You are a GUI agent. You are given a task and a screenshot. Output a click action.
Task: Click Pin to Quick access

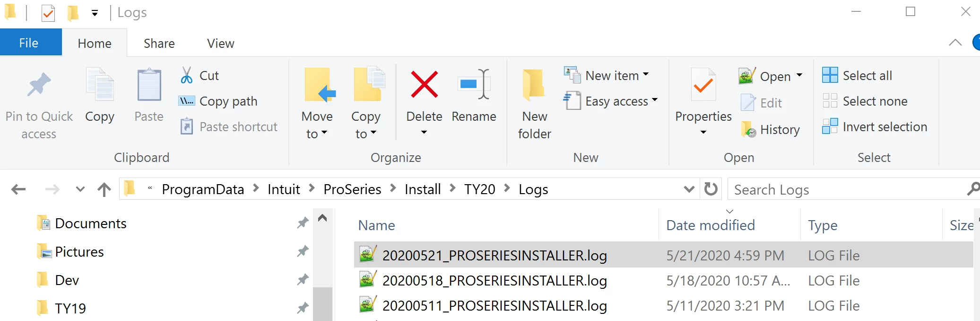coord(39,105)
